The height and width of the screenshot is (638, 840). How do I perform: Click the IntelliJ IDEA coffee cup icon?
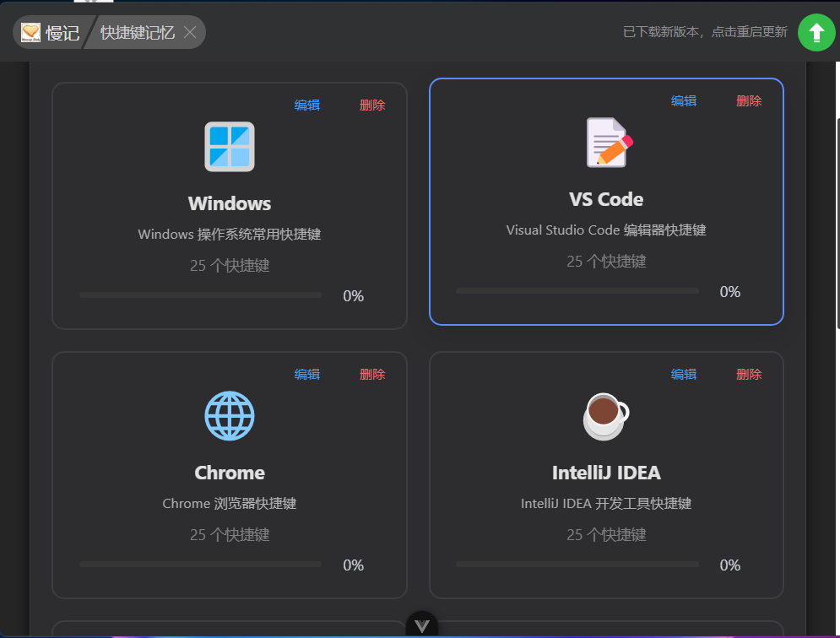pos(606,416)
